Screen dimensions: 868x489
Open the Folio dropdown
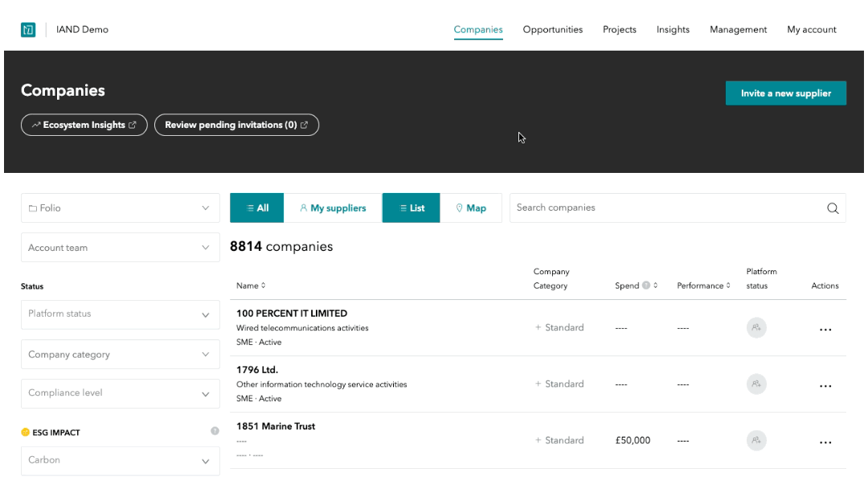[120, 208]
